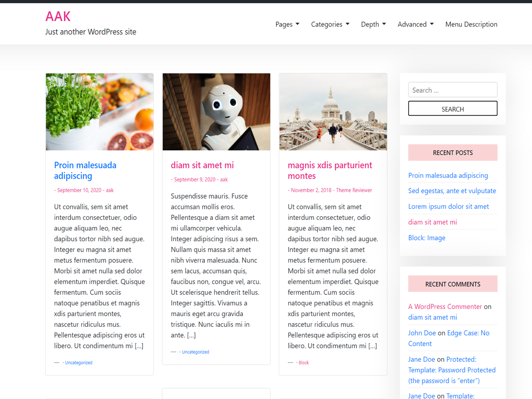Open Uncategorized category under robot post
The width and height of the screenshot is (532, 399).
click(196, 352)
